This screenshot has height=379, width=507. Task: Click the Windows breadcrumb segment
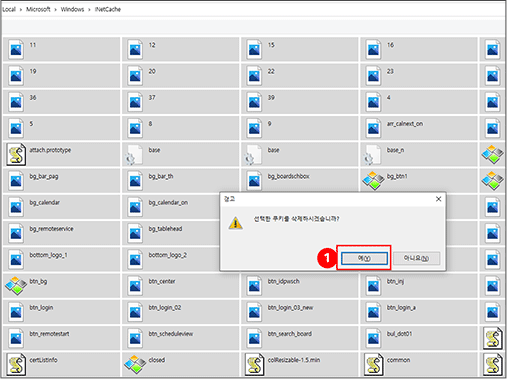[72, 9]
